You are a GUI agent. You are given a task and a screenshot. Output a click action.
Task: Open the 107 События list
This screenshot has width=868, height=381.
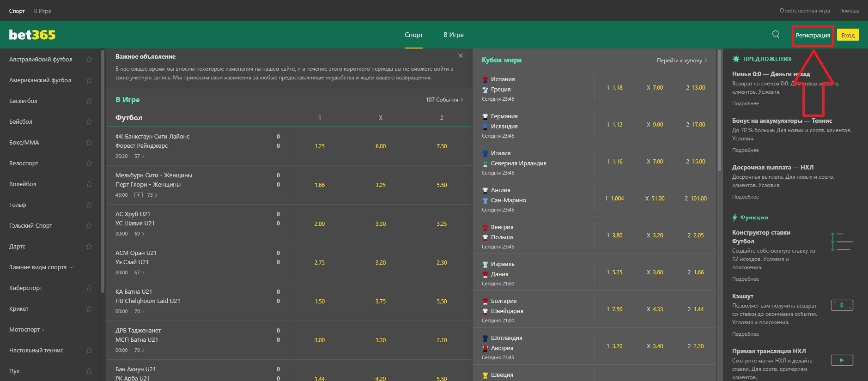pyautogui.click(x=443, y=100)
